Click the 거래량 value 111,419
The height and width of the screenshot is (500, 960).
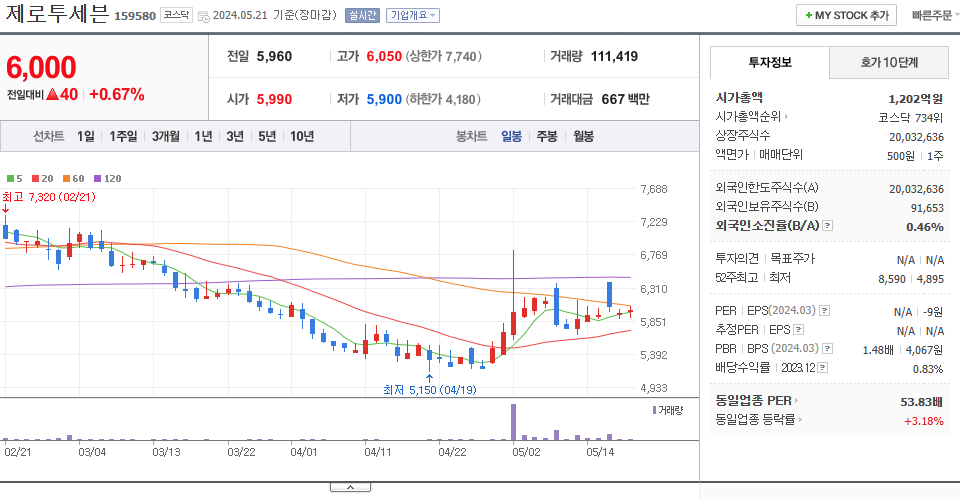[614, 56]
